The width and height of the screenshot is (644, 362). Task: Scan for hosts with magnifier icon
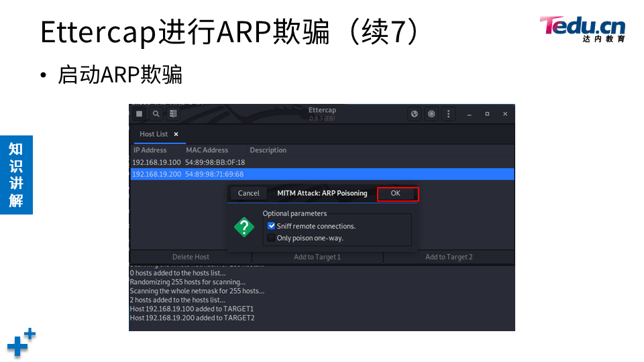tap(156, 114)
